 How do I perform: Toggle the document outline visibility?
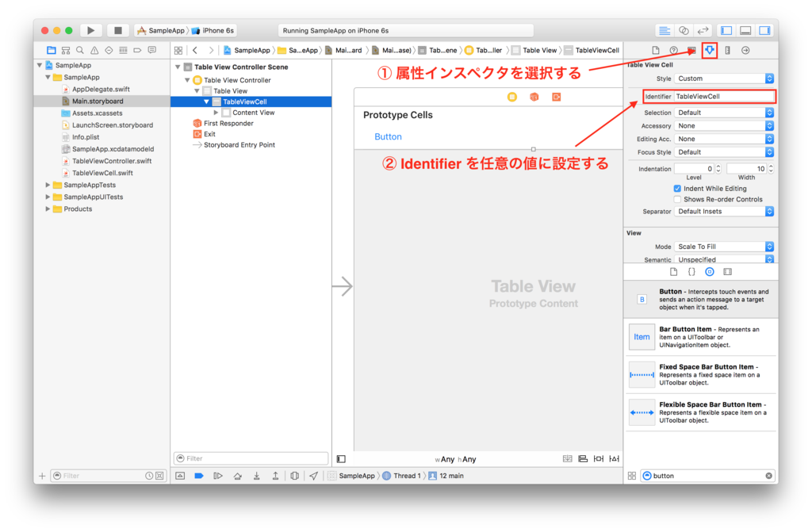[x=341, y=459]
